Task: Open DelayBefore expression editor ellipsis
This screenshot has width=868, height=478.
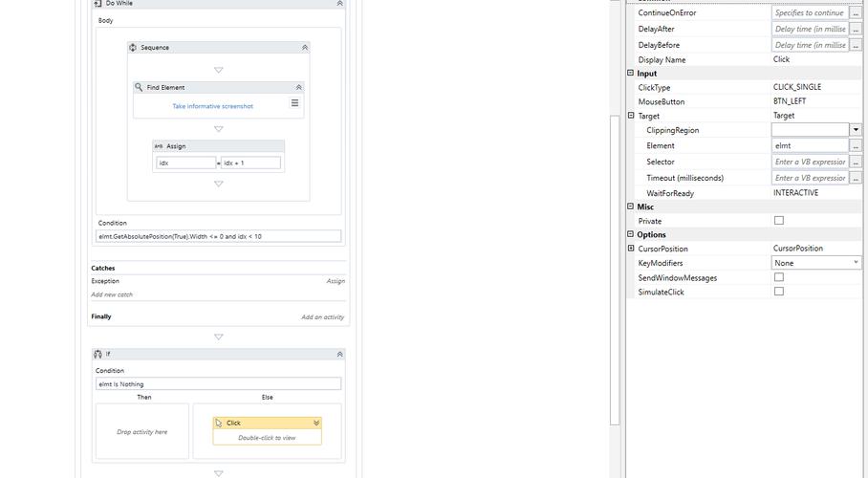Action: click(x=856, y=45)
